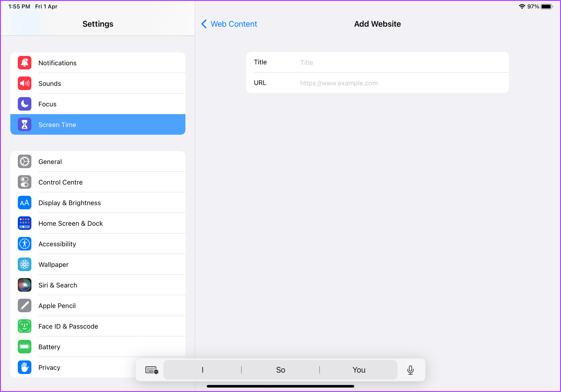Open Notifications bell icon in sidebar
The width and height of the screenshot is (561, 392).
(x=24, y=63)
